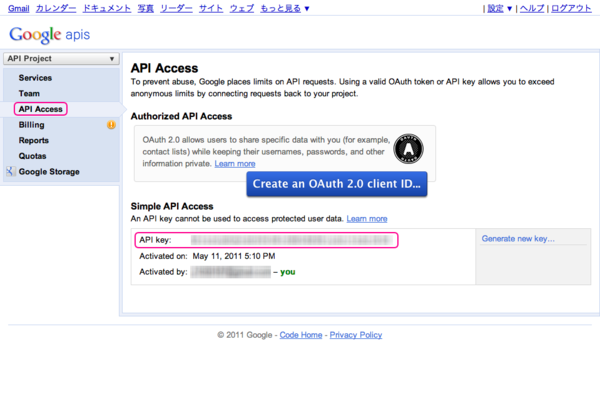Screen dimensions: 600x419
Task: Click Create an OAuth 2.0 client ID button
Action: tap(337, 184)
